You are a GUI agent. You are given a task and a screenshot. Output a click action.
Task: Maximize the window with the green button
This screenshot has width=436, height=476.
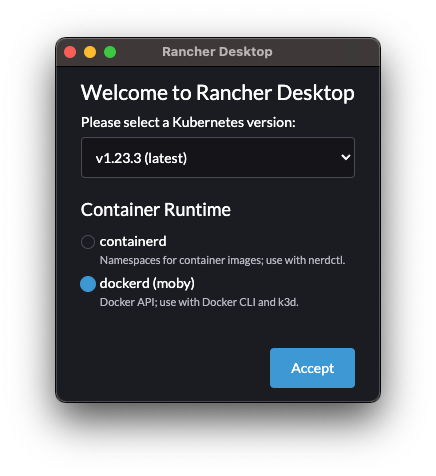(110, 52)
